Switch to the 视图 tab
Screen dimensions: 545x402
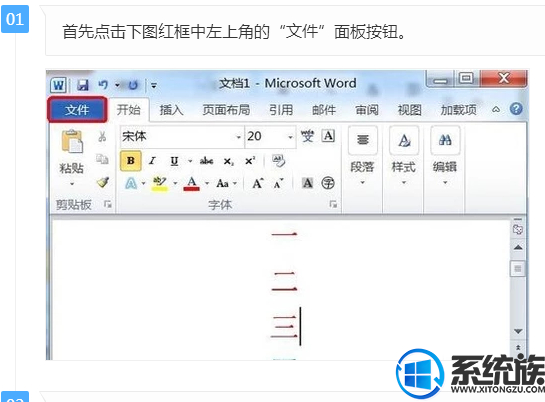click(x=409, y=110)
